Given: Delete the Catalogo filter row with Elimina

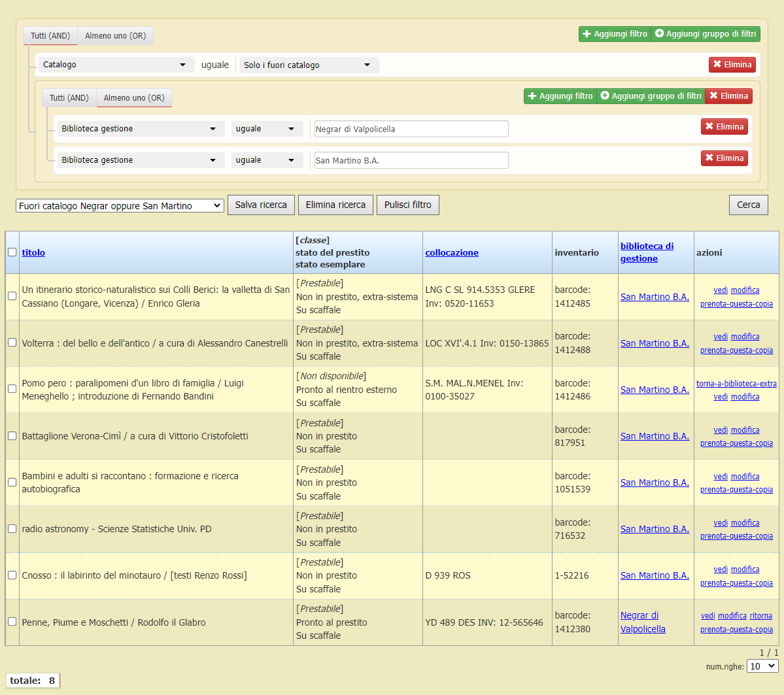Looking at the screenshot, I should point(732,65).
